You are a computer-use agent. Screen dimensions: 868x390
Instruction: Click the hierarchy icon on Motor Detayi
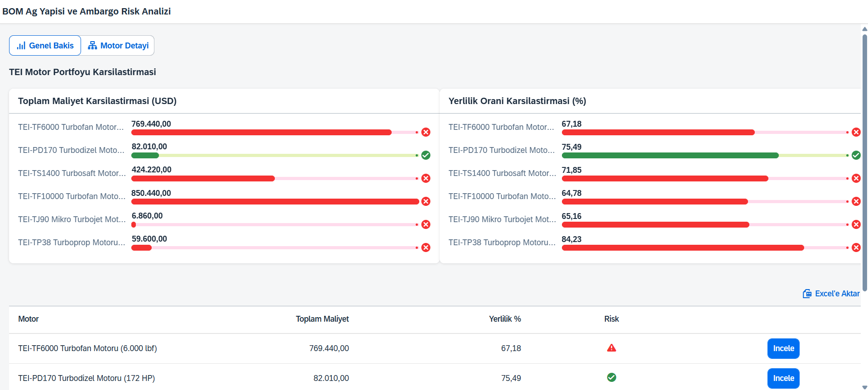click(x=92, y=46)
